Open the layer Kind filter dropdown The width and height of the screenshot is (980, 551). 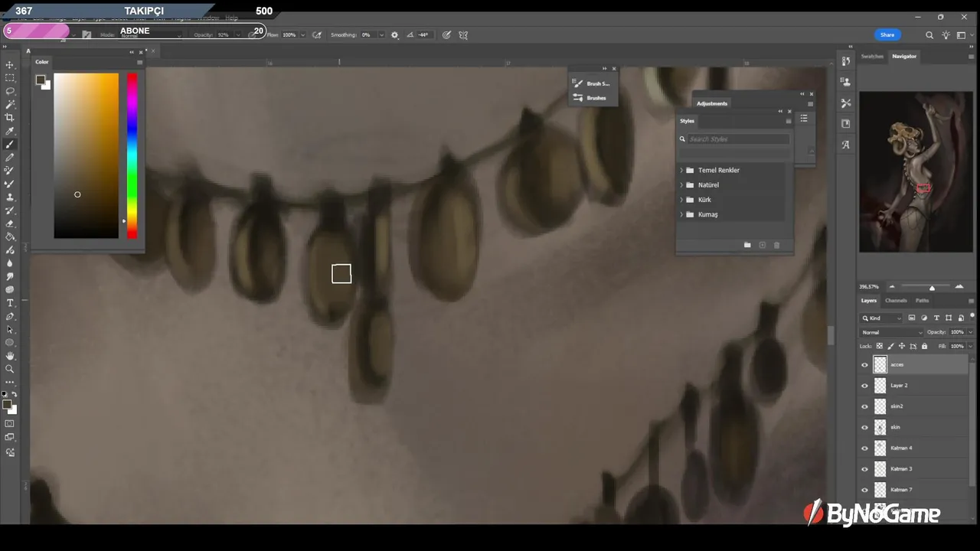coord(881,318)
